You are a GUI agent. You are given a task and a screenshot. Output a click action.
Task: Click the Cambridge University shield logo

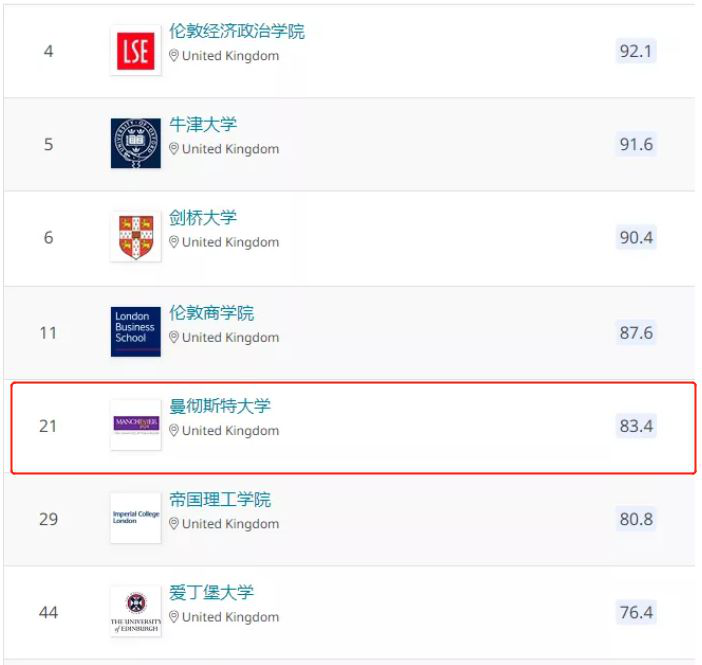(x=135, y=237)
